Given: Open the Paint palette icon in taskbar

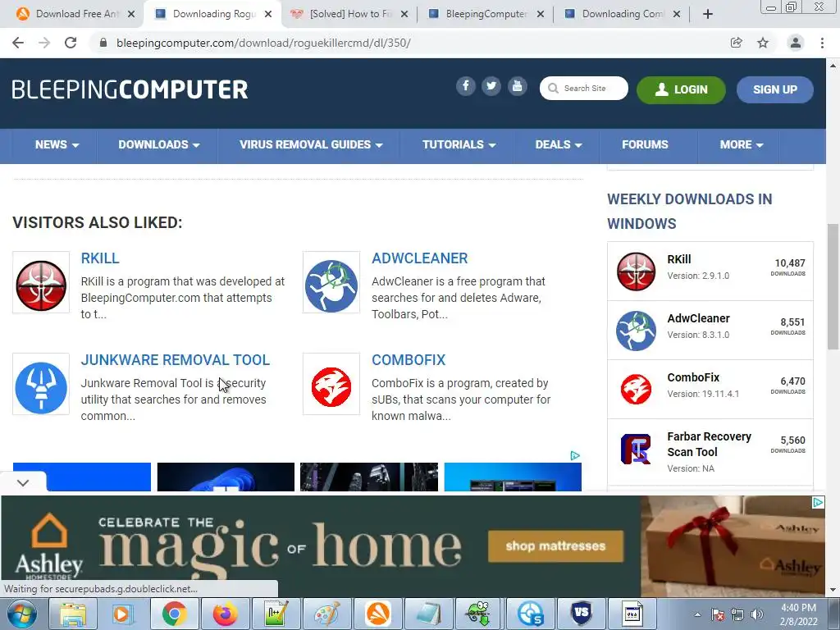Looking at the screenshot, I should point(327,614).
